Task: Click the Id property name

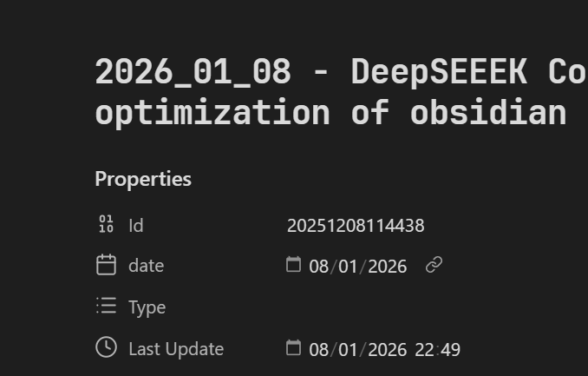Action: click(x=136, y=226)
